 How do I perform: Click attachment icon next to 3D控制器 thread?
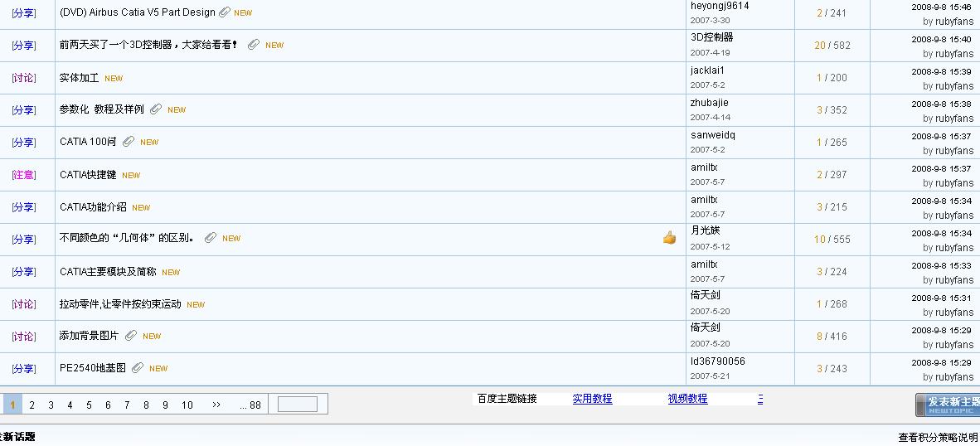point(254,44)
